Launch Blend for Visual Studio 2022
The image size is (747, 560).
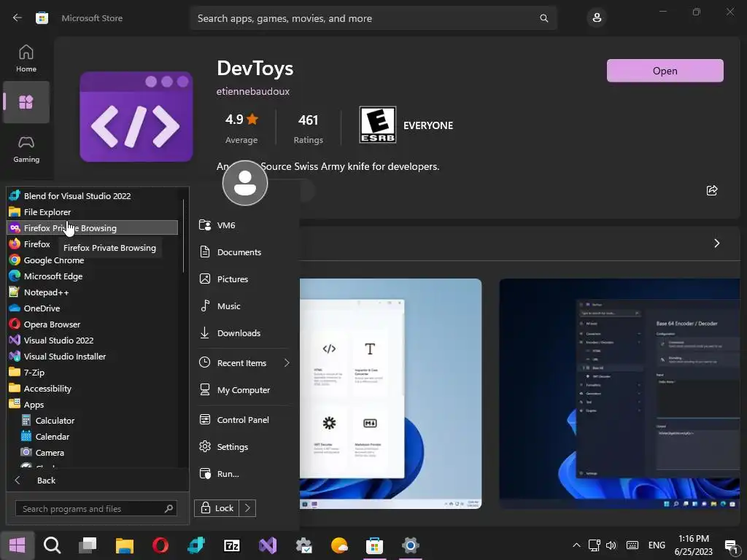point(93,195)
